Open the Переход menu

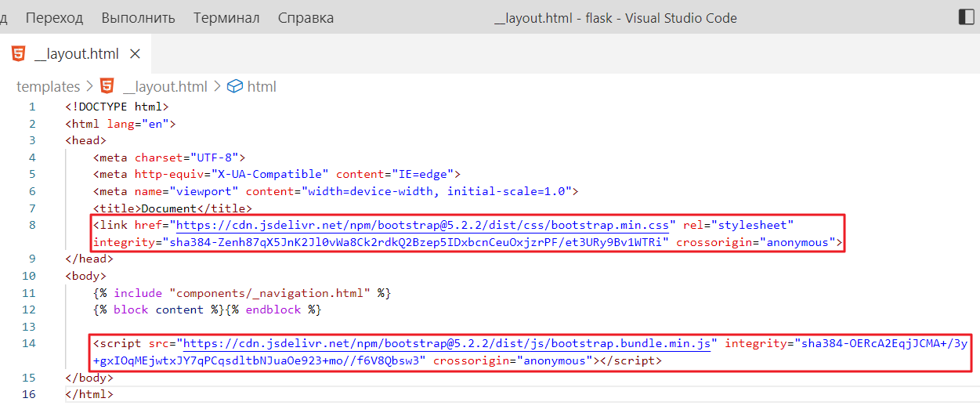coord(54,17)
